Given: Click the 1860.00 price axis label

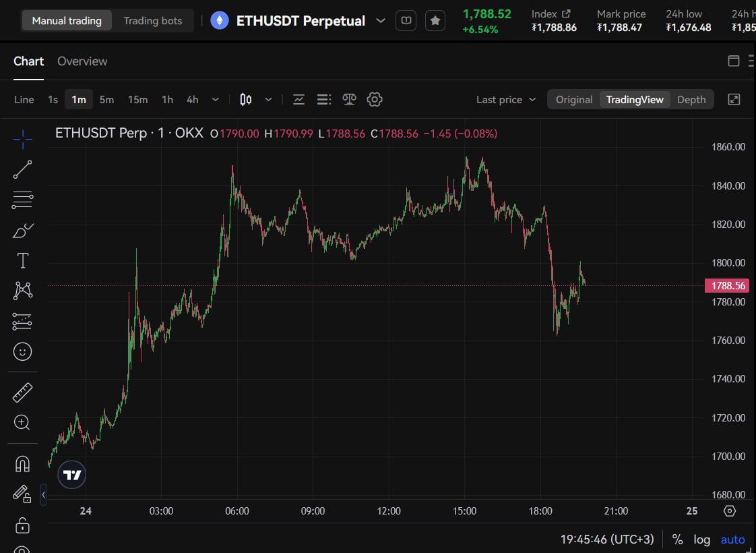Looking at the screenshot, I should pos(728,147).
